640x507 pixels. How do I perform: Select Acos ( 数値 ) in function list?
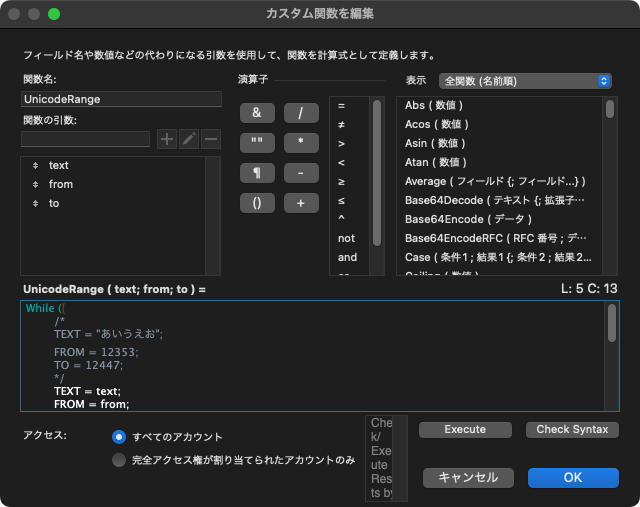click(x=499, y=125)
